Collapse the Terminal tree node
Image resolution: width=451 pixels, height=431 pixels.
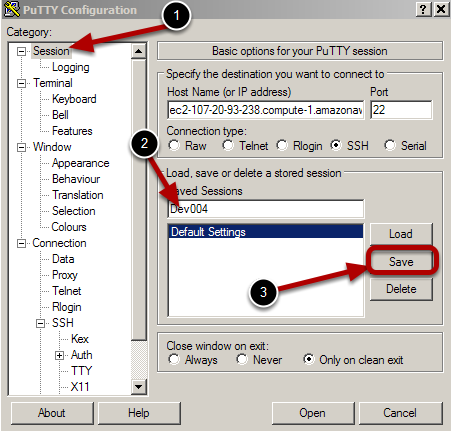click(22, 83)
